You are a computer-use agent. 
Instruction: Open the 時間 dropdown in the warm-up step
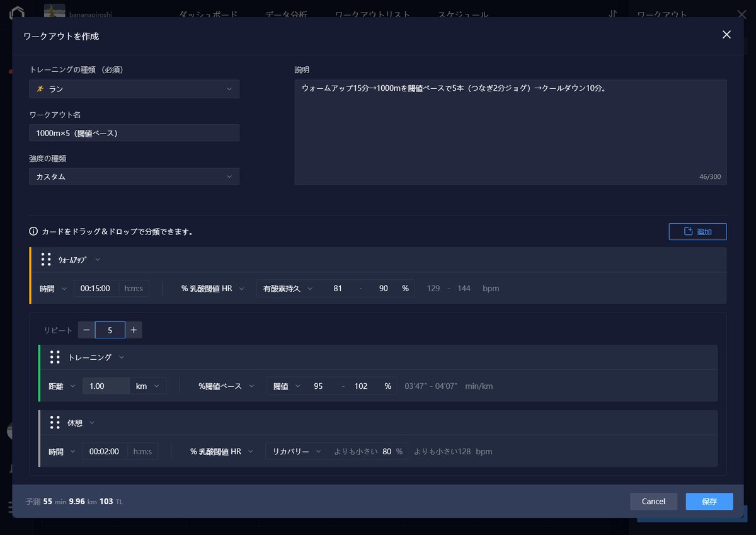pos(53,289)
